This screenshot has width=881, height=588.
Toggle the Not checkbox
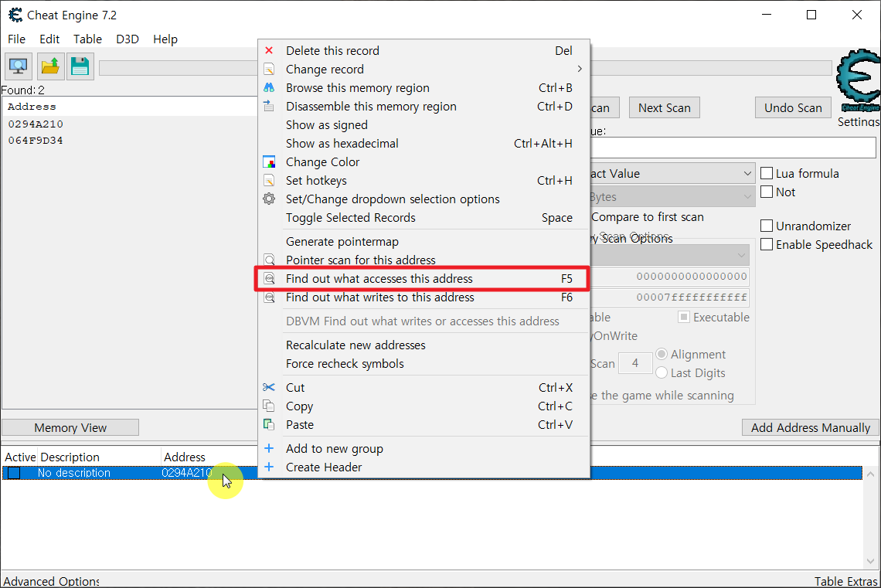point(767,192)
